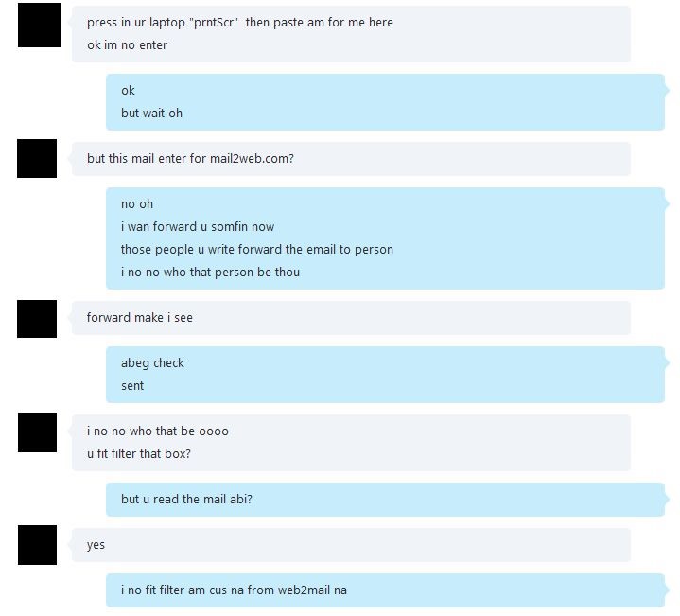Image resolution: width=680 pixels, height=616 pixels.
Task: Click the "ok im no enter" message line
Action: pos(127,45)
